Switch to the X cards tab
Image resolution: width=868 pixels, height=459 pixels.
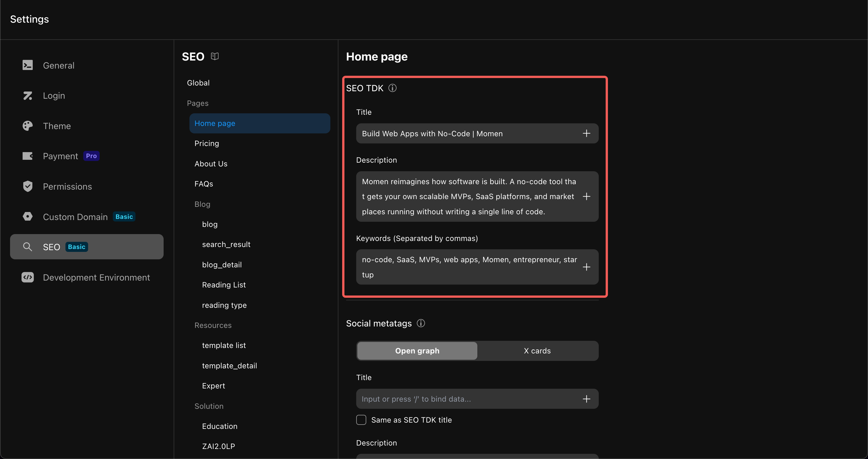click(537, 351)
